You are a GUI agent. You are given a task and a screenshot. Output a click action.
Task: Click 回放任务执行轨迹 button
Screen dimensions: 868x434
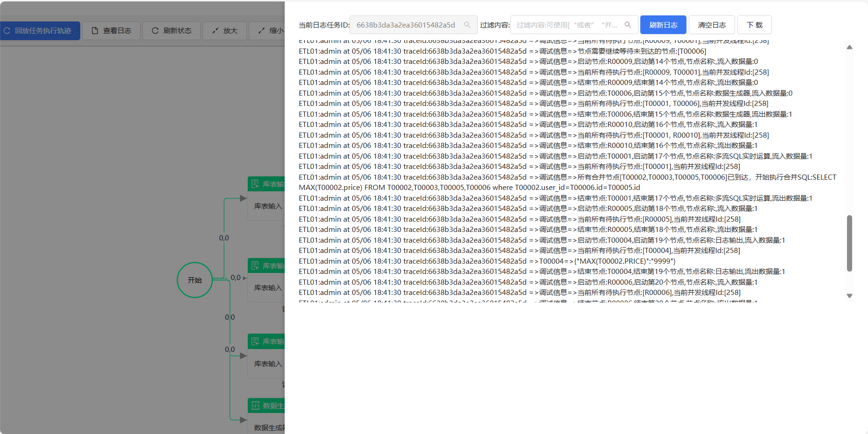(40, 30)
